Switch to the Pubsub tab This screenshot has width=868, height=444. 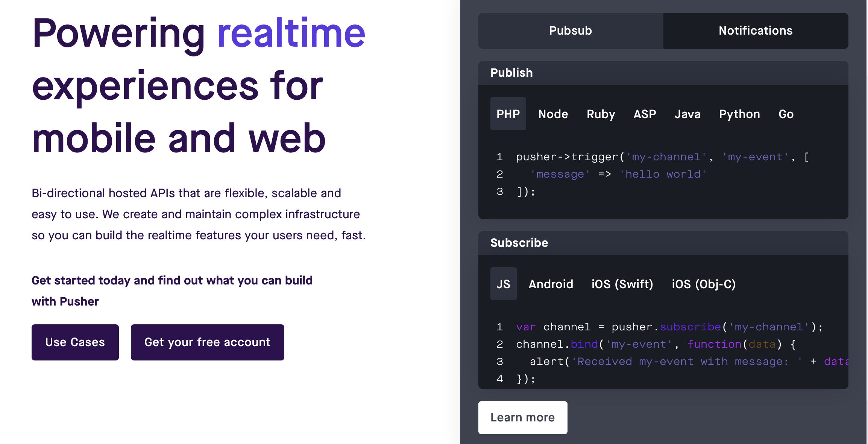click(571, 31)
